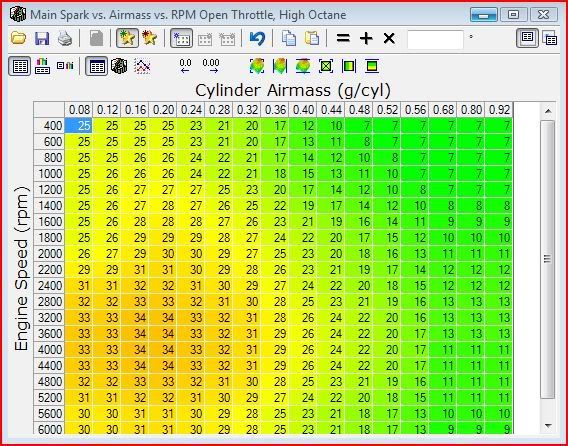Apply set-equal (=) operation to cells
Viewport: 568px width, 446px height.
point(343,38)
